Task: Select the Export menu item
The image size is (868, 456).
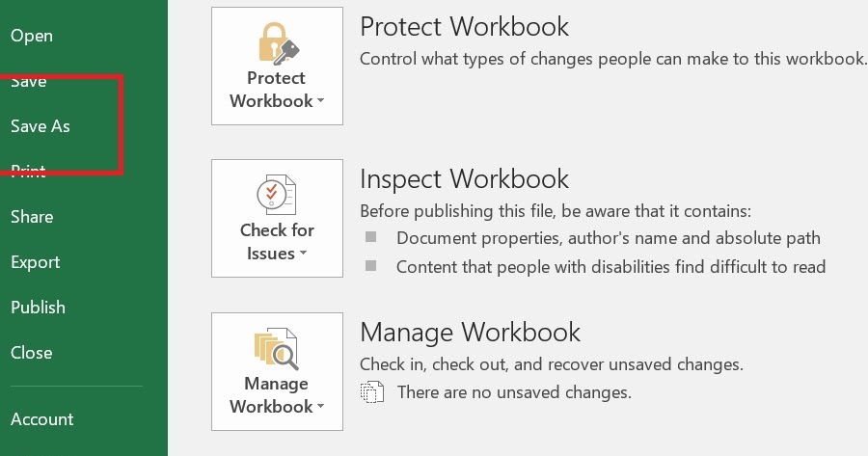Action: coord(35,262)
